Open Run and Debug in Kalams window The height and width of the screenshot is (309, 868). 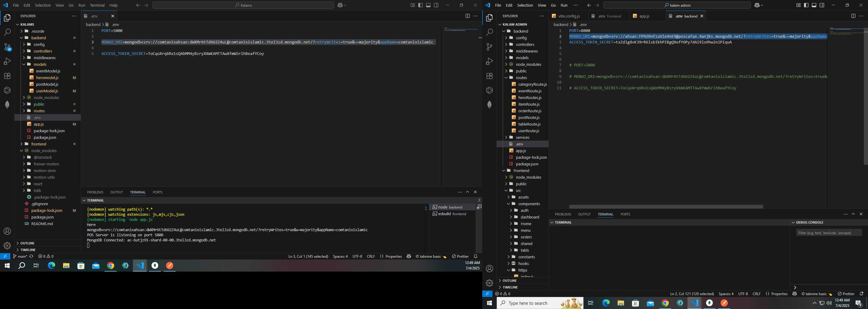tap(7, 61)
